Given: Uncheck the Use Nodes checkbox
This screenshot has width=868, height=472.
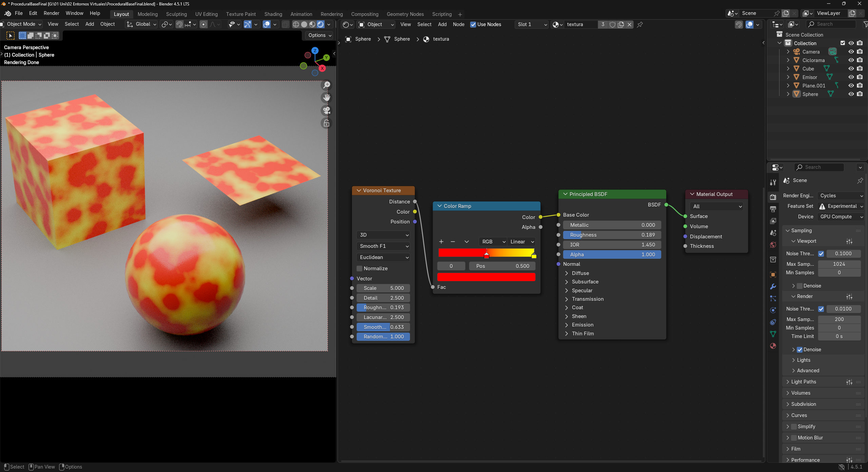Looking at the screenshot, I should 473,24.
